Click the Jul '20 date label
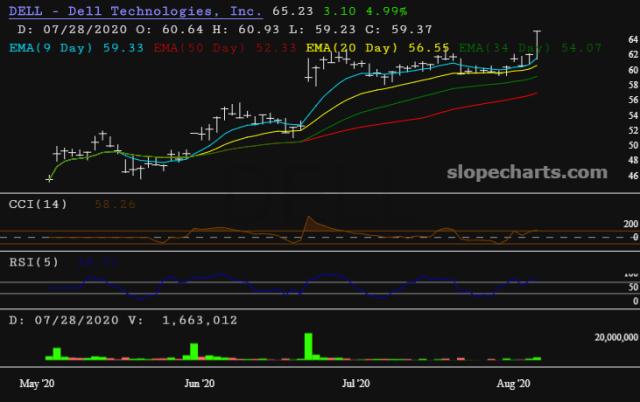This screenshot has width=640, height=402. [357, 383]
